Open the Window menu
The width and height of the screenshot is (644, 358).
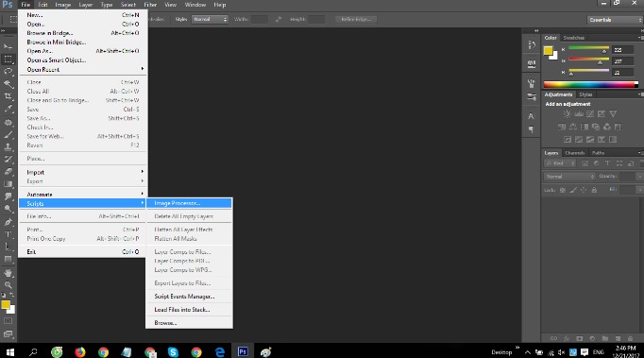click(x=195, y=5)
